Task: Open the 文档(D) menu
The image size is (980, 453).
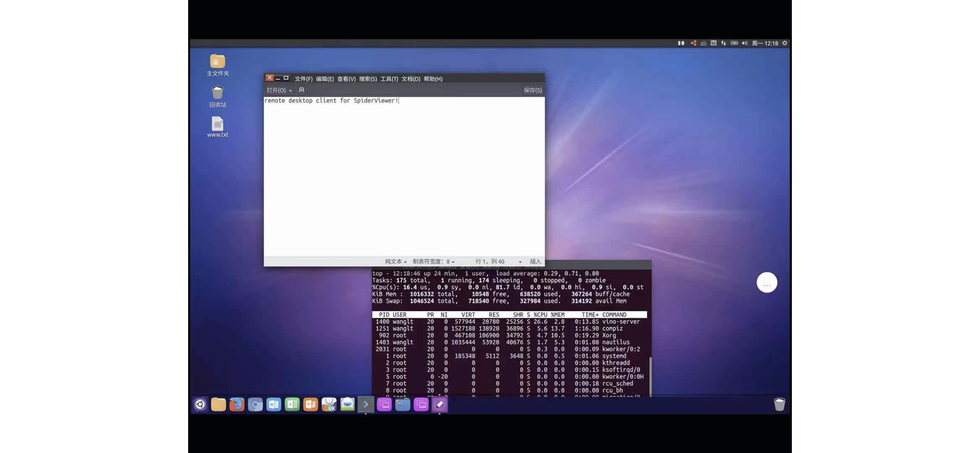Action: pos(411,79)
